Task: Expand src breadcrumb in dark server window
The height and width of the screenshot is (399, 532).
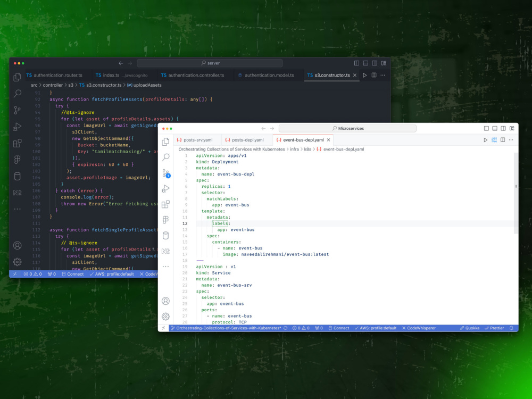Action: click(x=34, y=85)
